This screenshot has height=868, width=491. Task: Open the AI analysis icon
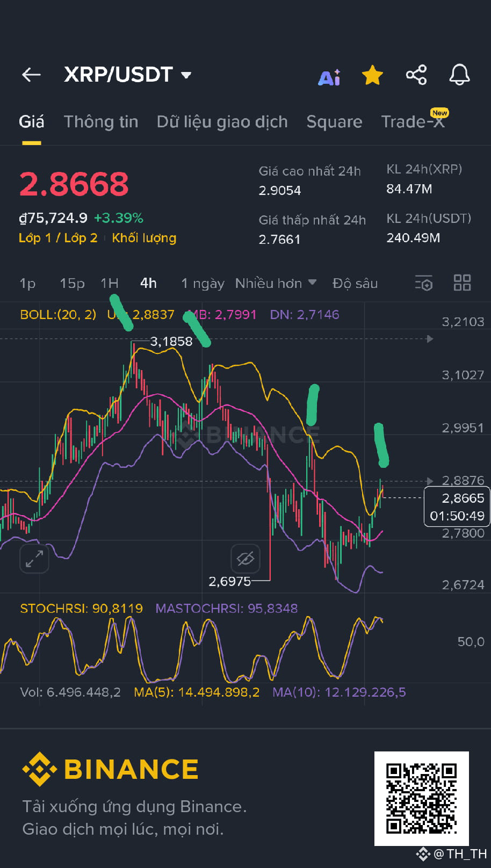(329, 77)
